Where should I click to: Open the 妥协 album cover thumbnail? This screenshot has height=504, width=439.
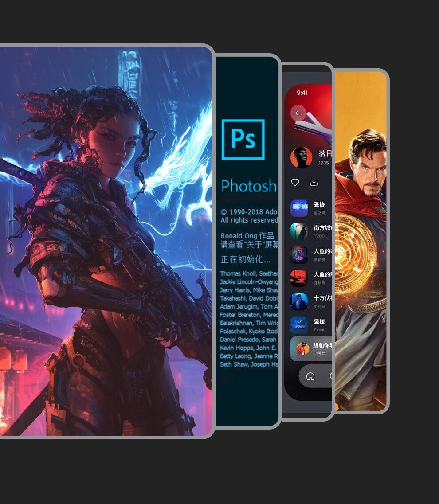tap(299, 208)
